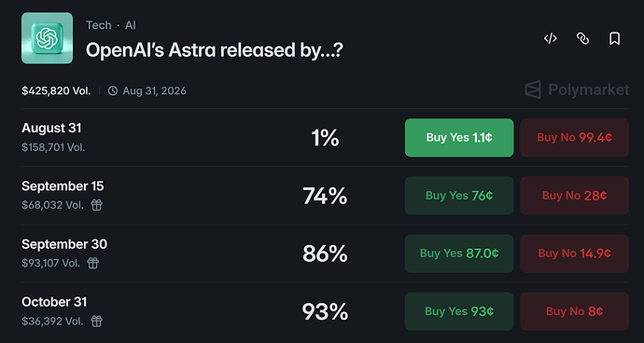Buy No 8¢ for October 31

click(x=575, y=311)
